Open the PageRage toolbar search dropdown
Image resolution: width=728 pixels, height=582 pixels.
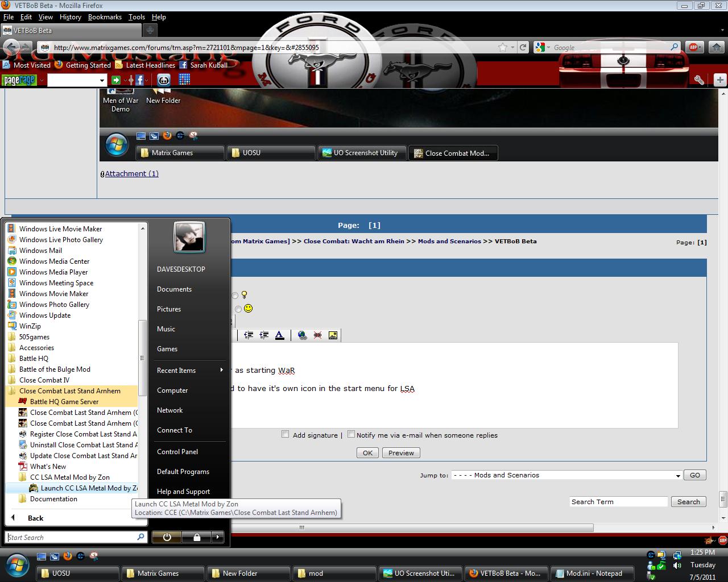102,81
